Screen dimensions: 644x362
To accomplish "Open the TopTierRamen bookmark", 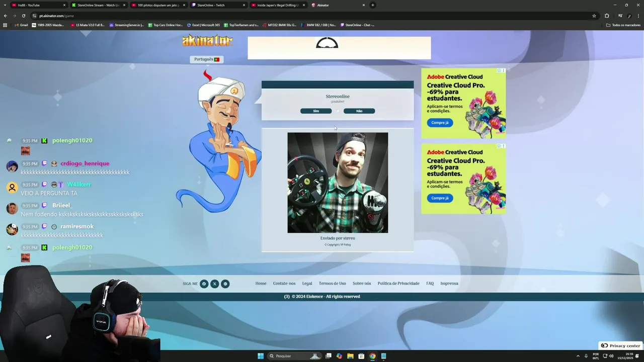I will (x=242, y=25).
